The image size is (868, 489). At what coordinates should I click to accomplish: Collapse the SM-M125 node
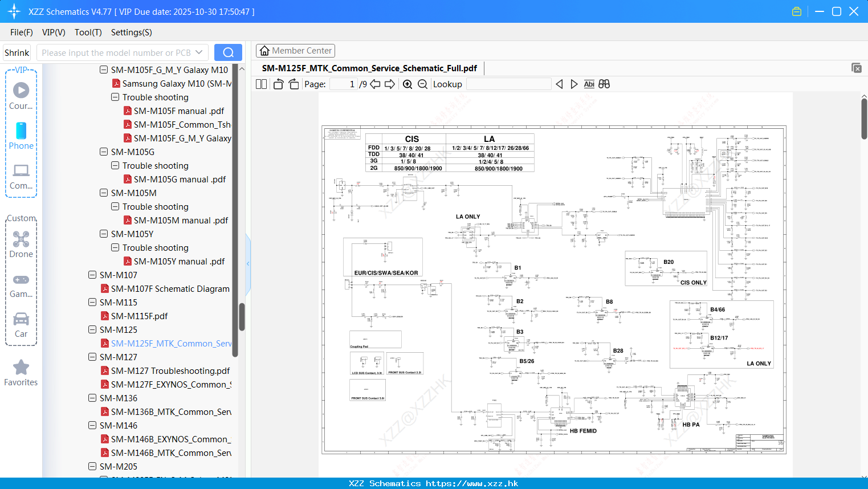pos(92,330)
